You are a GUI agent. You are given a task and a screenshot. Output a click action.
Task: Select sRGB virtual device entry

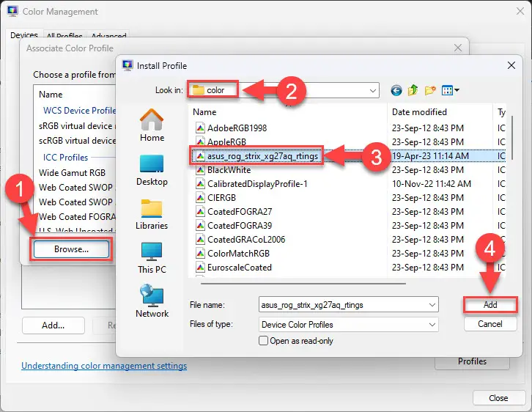click(77, 126)
